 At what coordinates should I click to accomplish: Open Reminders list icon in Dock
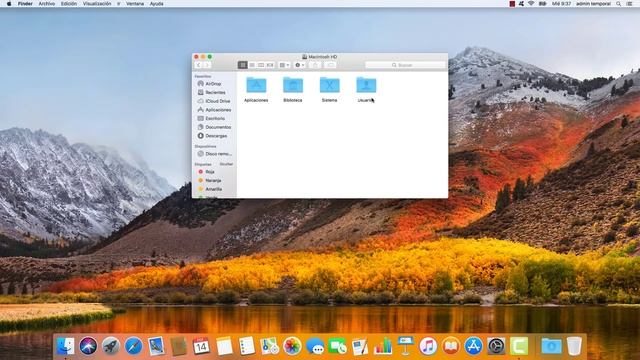[x=247, y=346]
